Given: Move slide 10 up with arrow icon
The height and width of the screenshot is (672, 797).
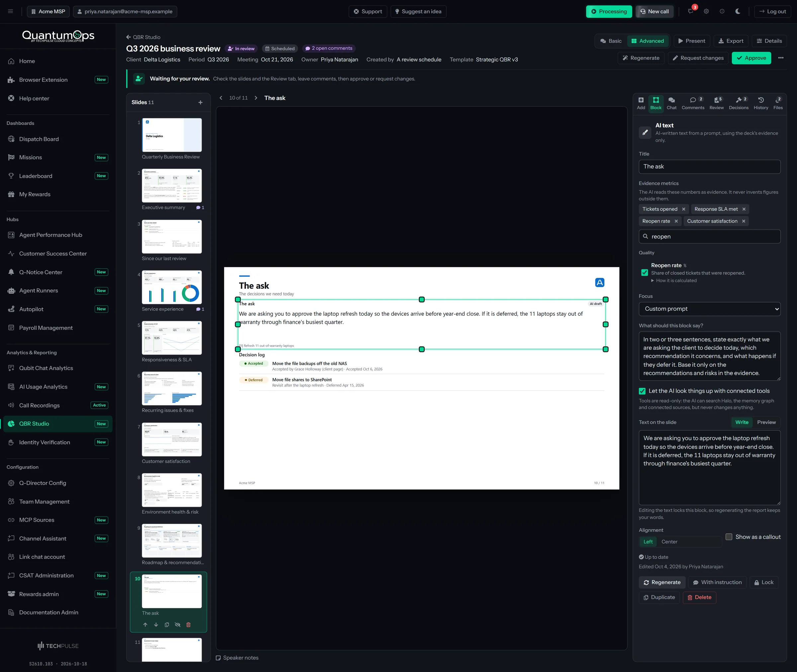Looking at the screenshot, I should click(x=145, y=625).
